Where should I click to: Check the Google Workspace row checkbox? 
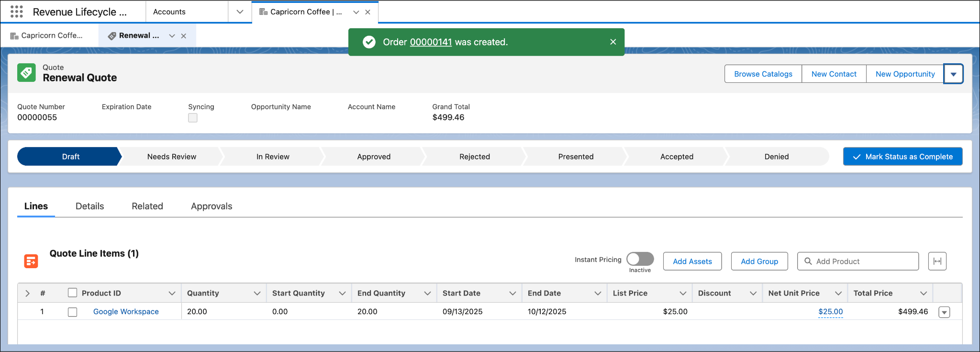pyautogui.click(x=72, y=312)
